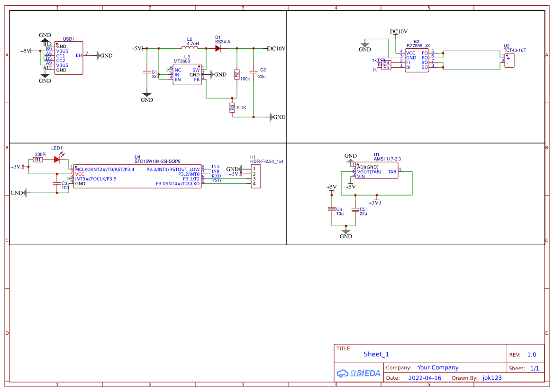Click the 'Your Company' field

click(x=438, y=367)
